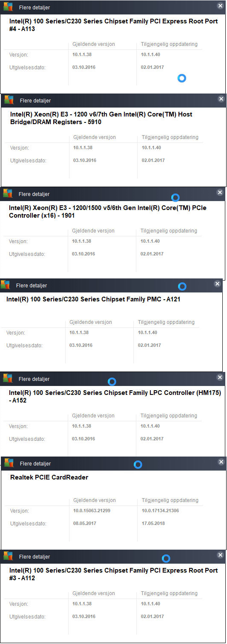Click current version 10.0.15063.21299 for Realtek

pyautogui.click(x=92, y=511)
